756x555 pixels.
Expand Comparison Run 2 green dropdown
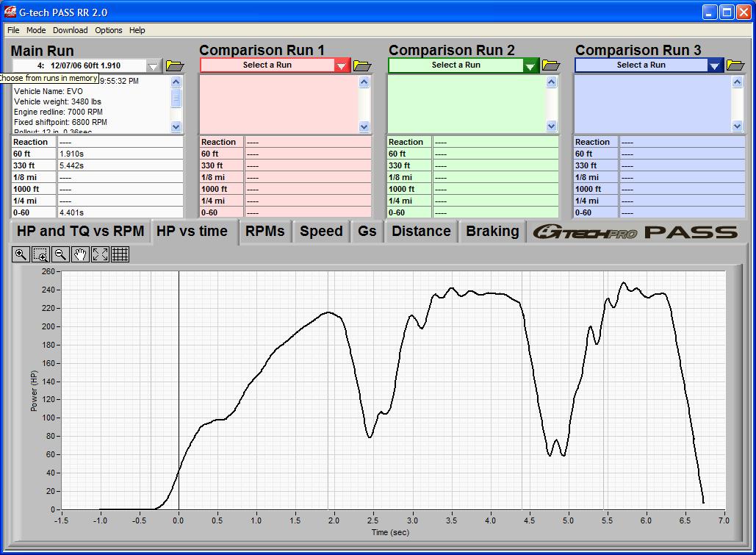[530, 66]
